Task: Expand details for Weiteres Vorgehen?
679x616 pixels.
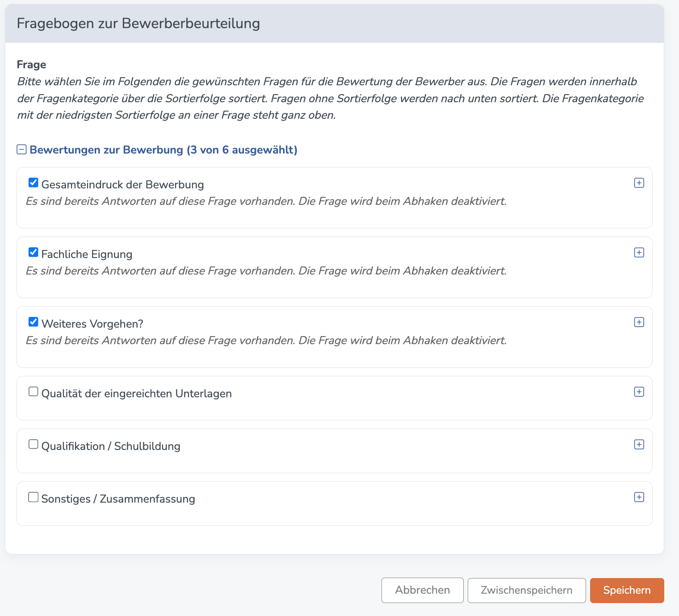Action: pos(639,322)
